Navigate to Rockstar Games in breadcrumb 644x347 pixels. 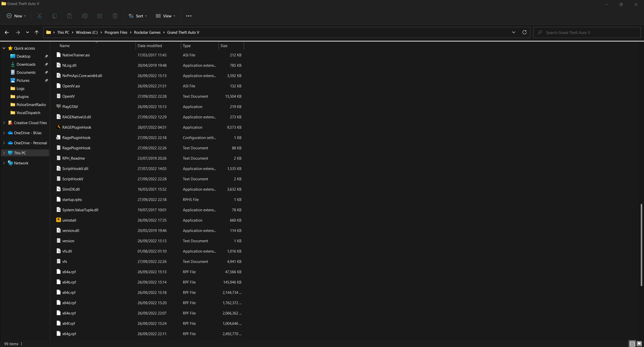coord(147,32)
